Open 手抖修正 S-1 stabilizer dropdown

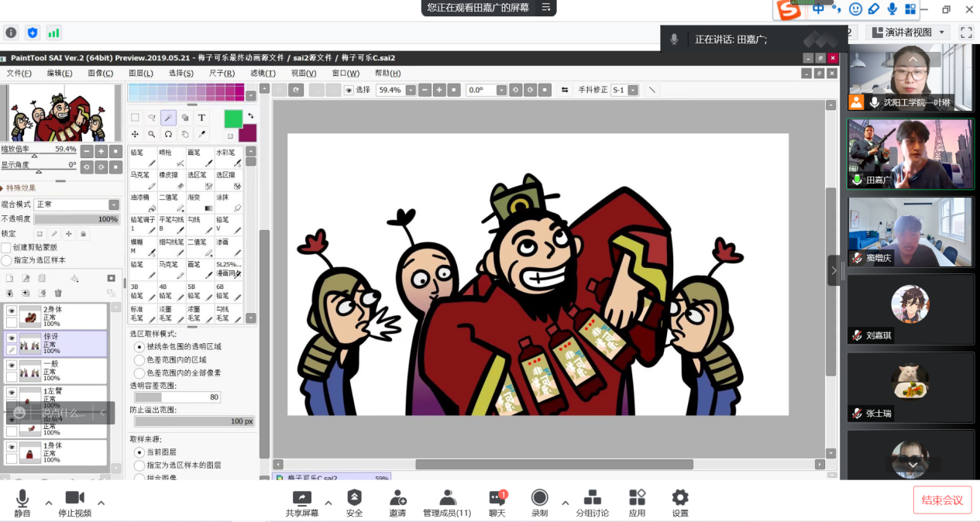click(633, 90)
